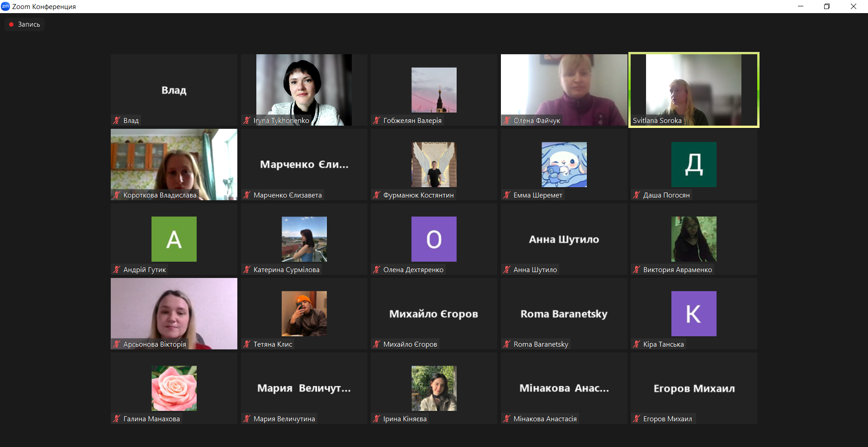Click muted mic icon for Виктория Авраменко
The width and height of the screenshot is (868, 447).
pyautogui.click(x=637, y=269)
